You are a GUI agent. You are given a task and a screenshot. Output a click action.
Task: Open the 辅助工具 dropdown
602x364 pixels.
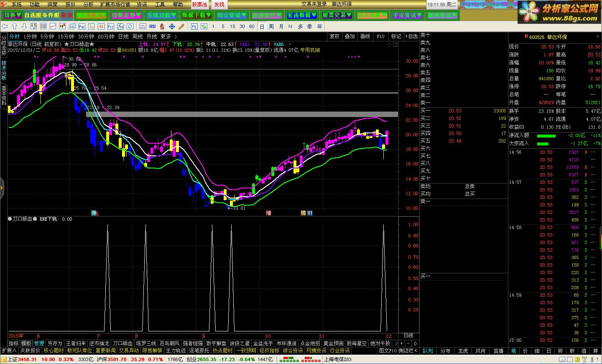click(x=91, y=15)
